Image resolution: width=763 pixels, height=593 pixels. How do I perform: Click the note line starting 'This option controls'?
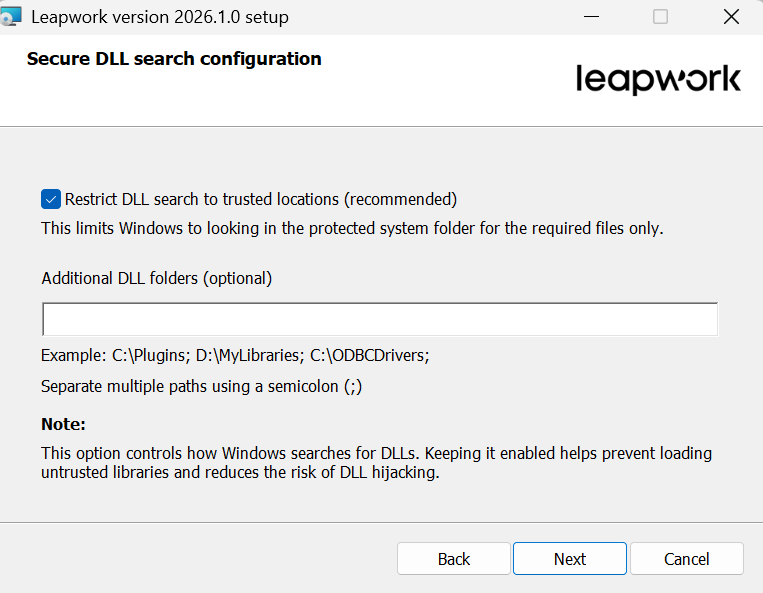click(x=377, y=453)
